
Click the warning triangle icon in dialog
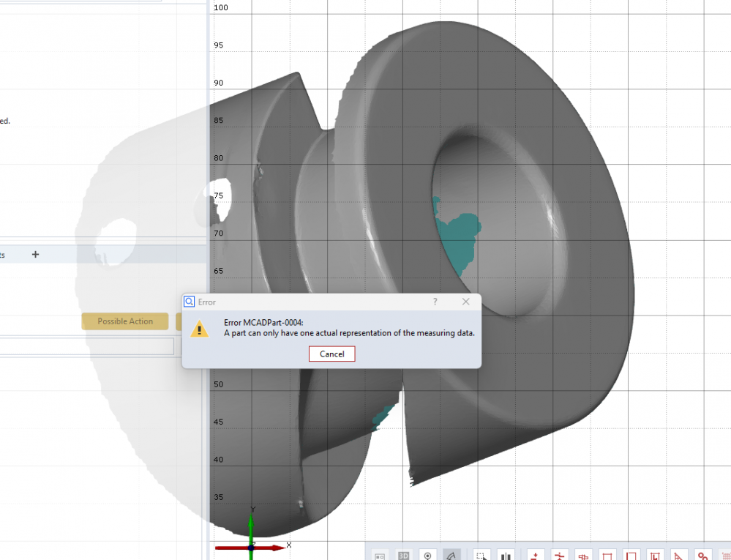tap(199, 329)
